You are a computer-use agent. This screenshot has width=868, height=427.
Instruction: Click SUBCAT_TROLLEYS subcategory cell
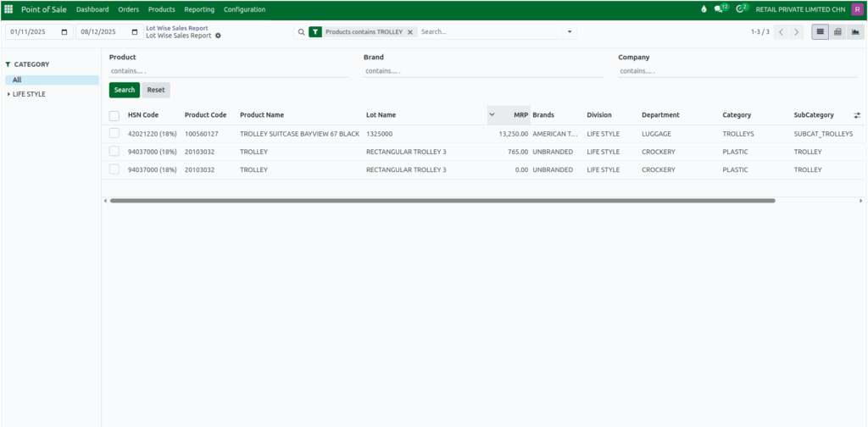[823, 134]
